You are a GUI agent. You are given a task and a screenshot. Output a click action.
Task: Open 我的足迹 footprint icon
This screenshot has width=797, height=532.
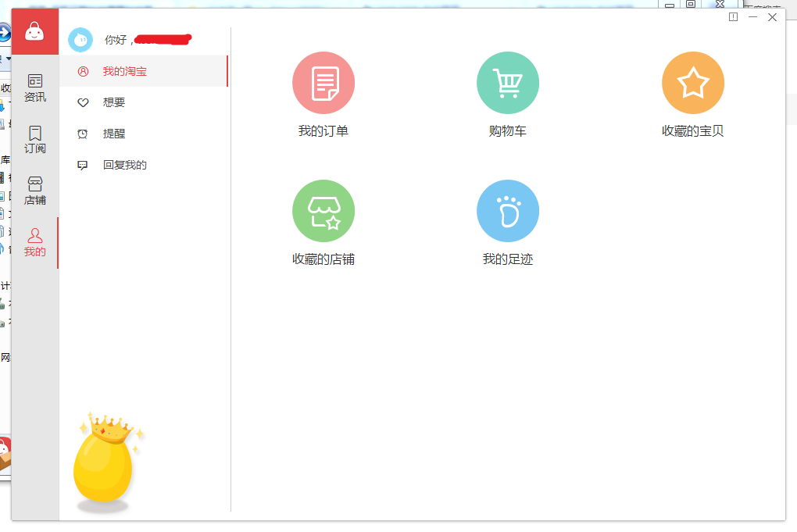pyautogui.click(x=508, y=211)
